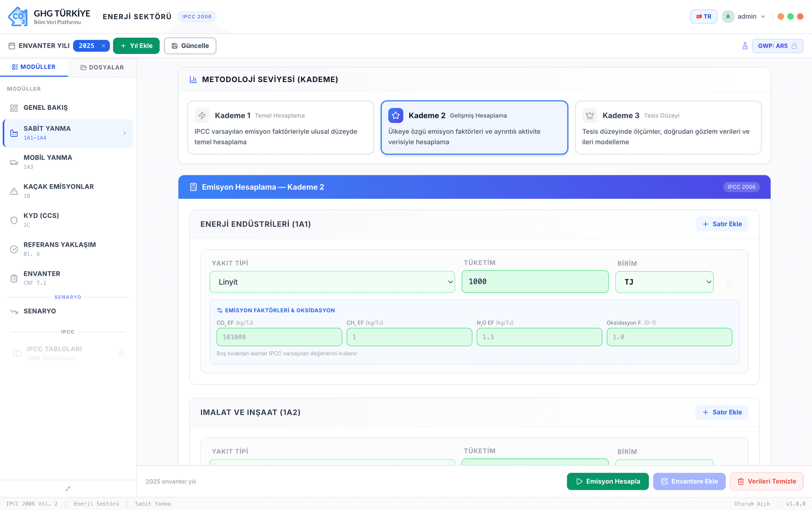Image resolution: width=812 pixels, height=510 pixels.
Task: Click the star icon on the Kademe 2 card
Action: tap(396, 116)
